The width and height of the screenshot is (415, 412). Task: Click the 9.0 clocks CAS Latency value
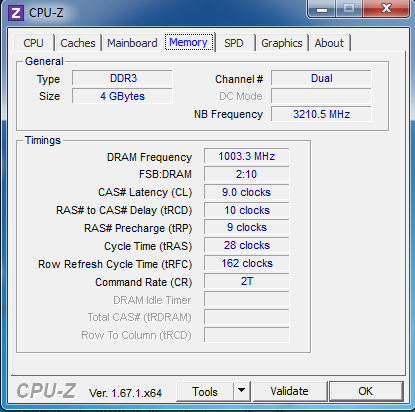[247, 192]
